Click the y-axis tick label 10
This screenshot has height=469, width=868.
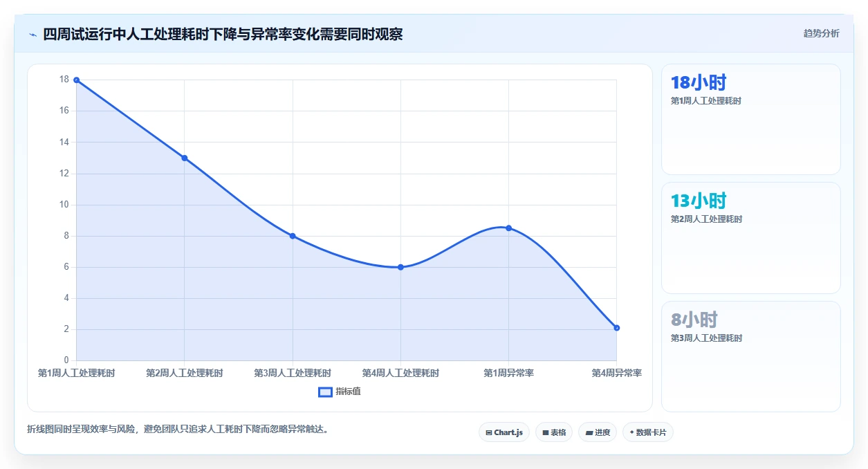[x=64, y=205]
